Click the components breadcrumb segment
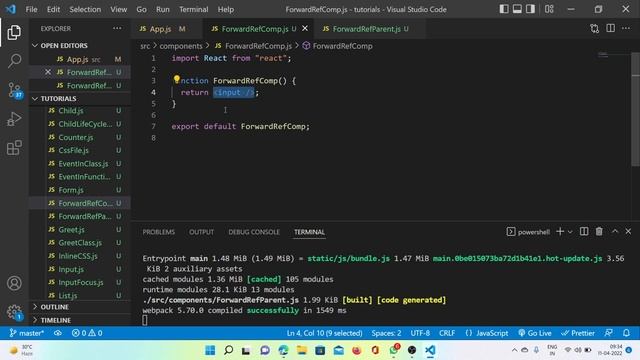640x360 pixels. click(181, 46)
